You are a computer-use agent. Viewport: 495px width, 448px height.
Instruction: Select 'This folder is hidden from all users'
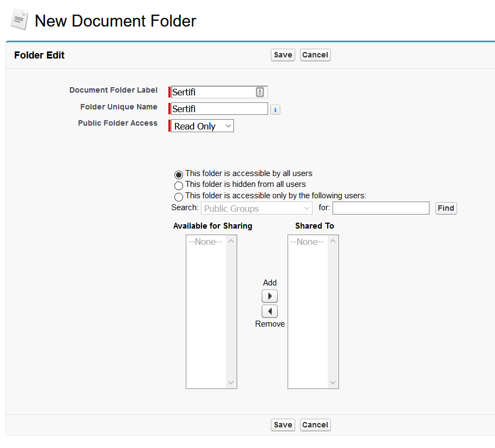click(x=179, y=185)
